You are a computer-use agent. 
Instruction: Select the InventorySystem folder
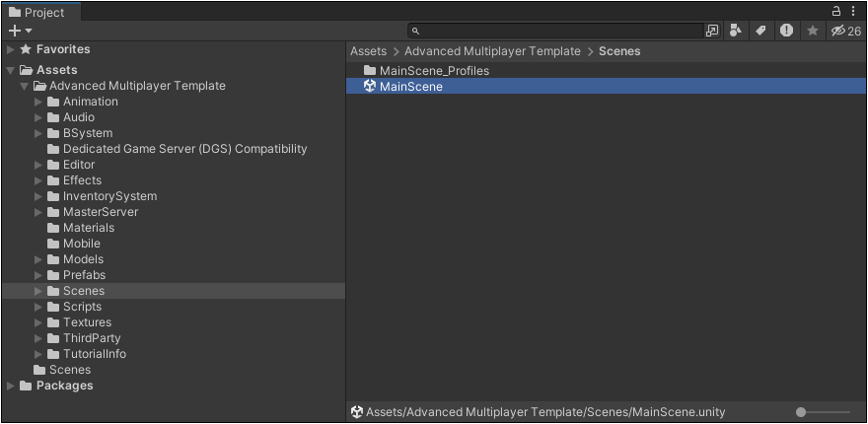coord(174,196)
